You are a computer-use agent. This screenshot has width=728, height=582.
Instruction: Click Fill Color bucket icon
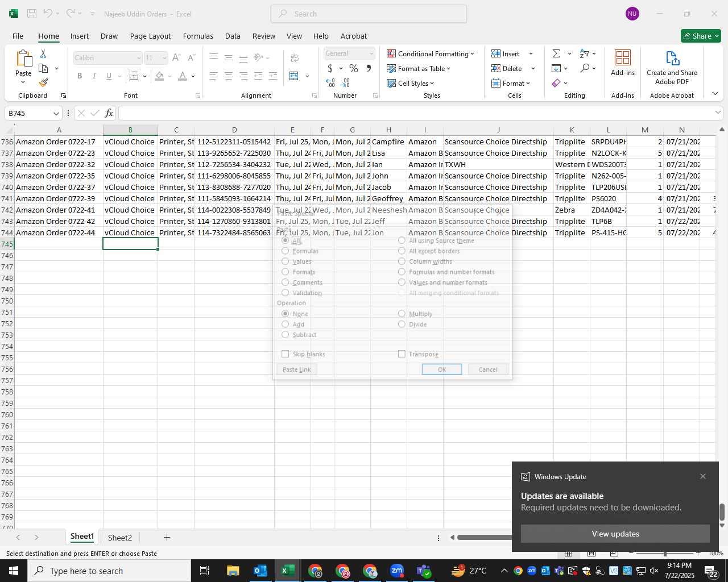tap(159, 76)
